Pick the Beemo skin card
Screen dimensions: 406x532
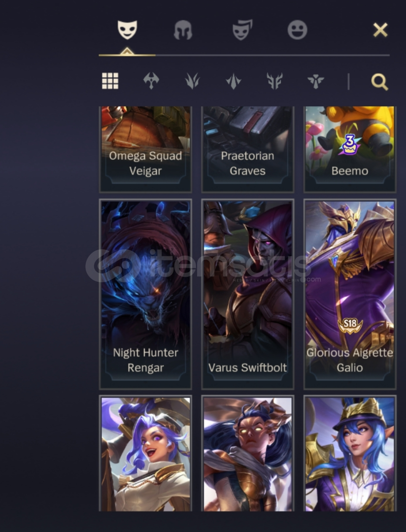(x=350, y=149)
